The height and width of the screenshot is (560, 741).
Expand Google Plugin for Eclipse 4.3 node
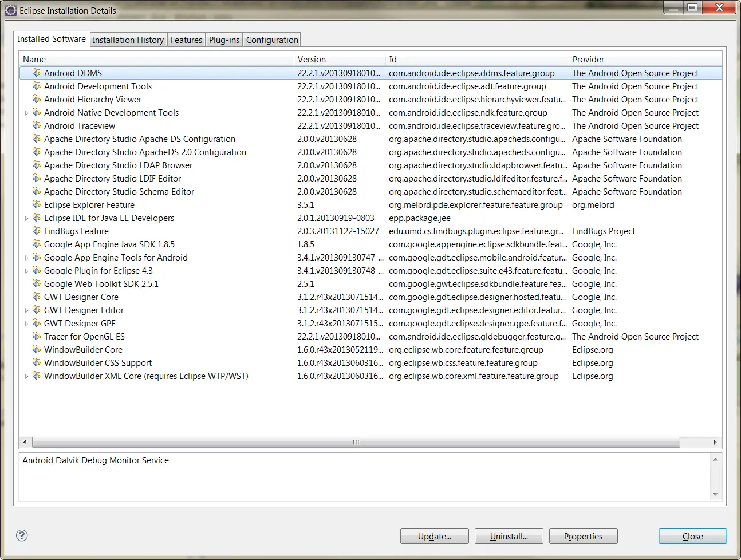point(26,271)
